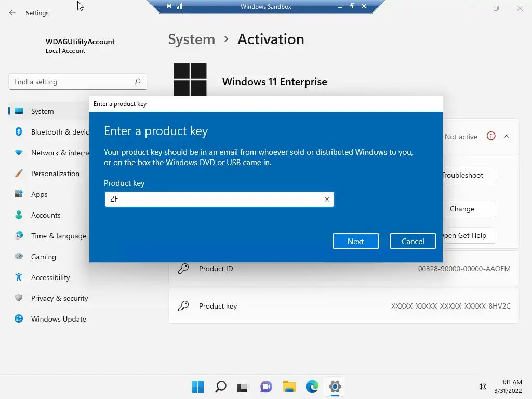532x399 pixels.
Task: Click the WDAGUtilityAccount profile name
Action: [x=80, y=42]
